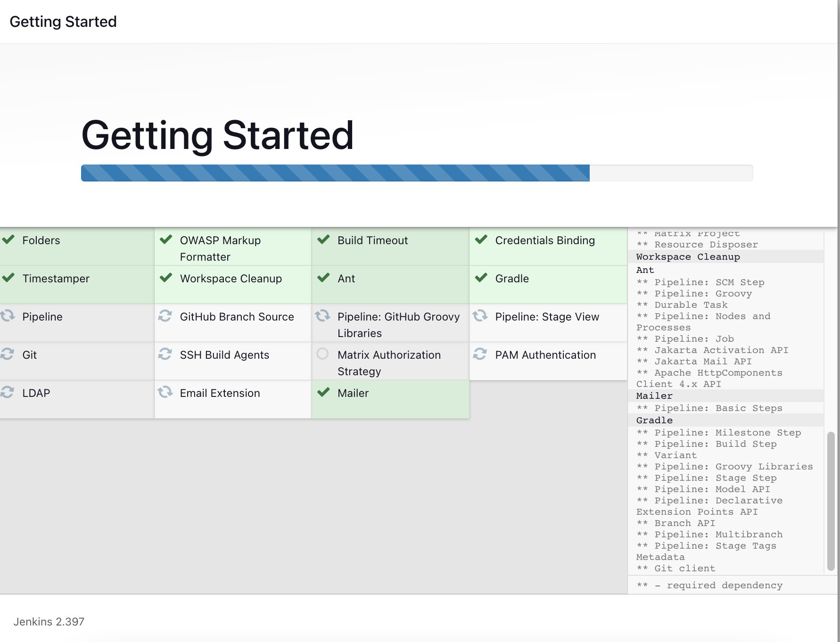Click the checkmark icon next to Build Timeout
The height and width of the screenshot is (642, 840).
coord(323,239)
